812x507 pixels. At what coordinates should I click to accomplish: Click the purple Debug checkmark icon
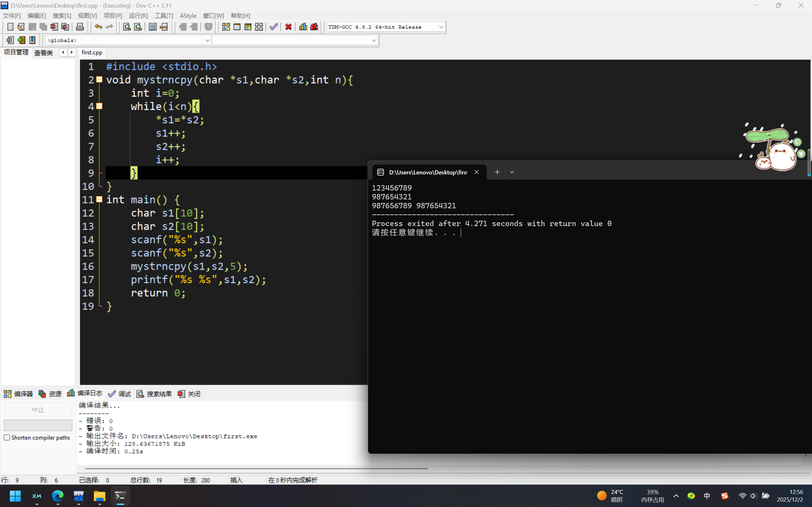point(274,27)
